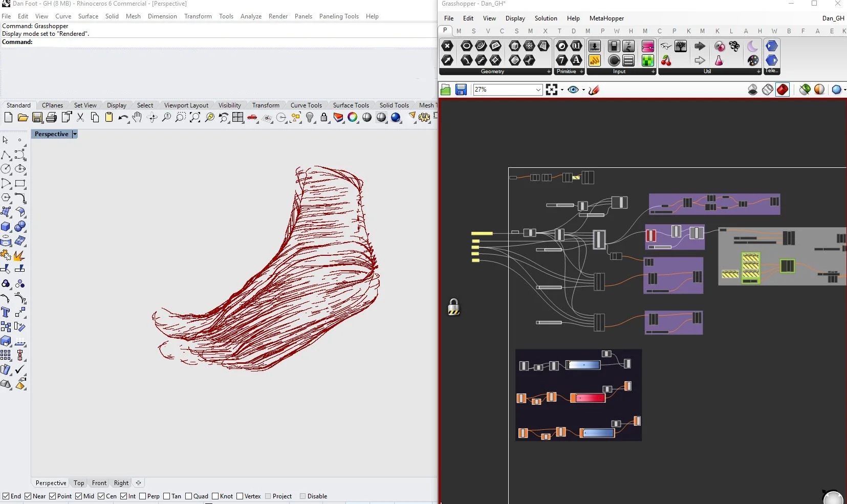Enable the Project osnap checkbox
The width and height of the screenshot is (847, 504).
(x=268, y=496)
